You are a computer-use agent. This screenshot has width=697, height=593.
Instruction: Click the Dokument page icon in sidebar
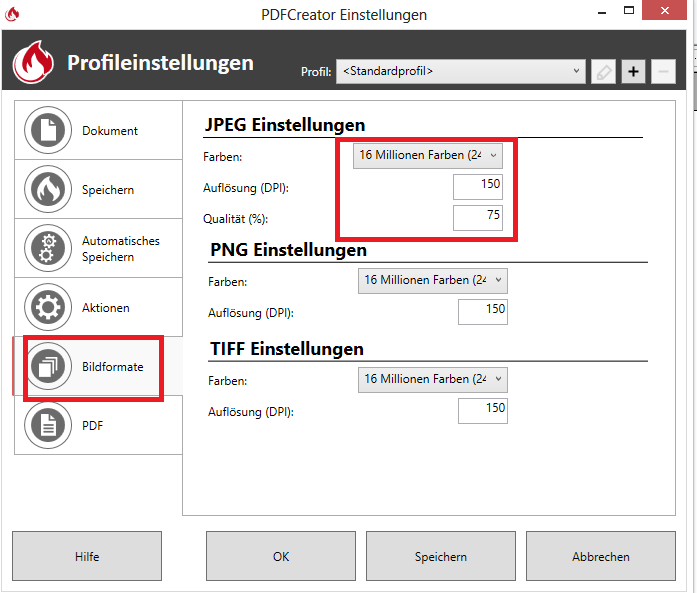48,131
